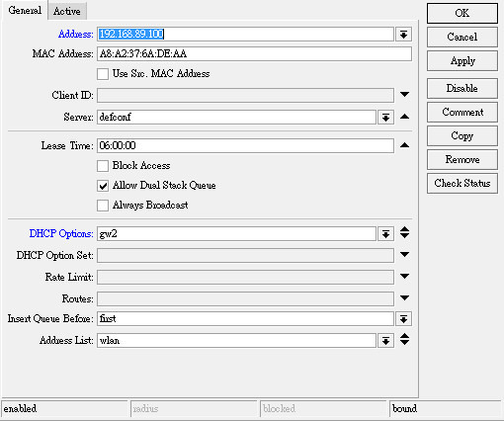Enable the Always Broadcast checkbox
The image size is (504, 421).
(103, 206)
